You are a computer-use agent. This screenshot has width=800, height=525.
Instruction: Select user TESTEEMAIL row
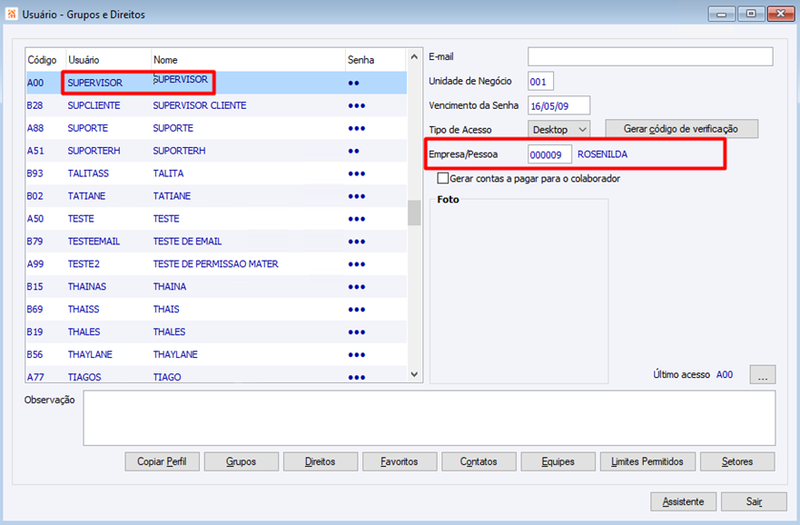(x=216, y=241)
